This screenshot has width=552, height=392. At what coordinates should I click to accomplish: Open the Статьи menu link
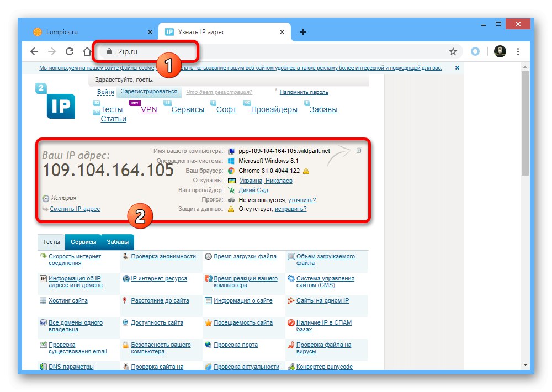tap(113, 119)
